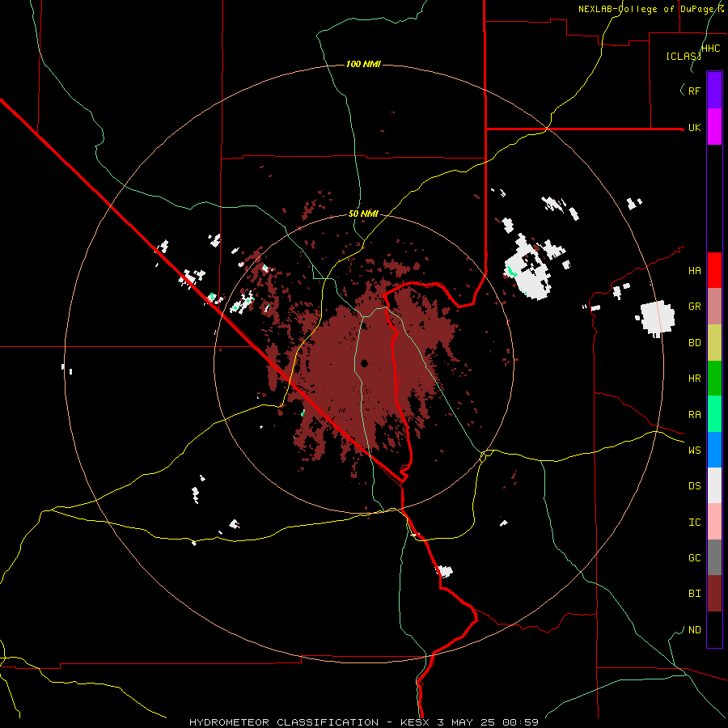Screen dimensions: 728x728
Task: Click the HYDROMETEOR CLASSIFICATION title text
Action: point(284,722)
